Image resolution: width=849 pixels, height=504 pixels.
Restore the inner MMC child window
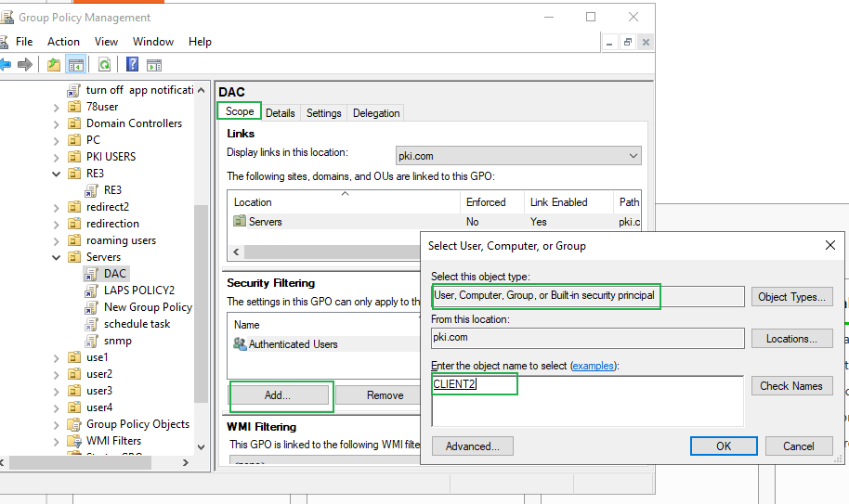point(628,42)
